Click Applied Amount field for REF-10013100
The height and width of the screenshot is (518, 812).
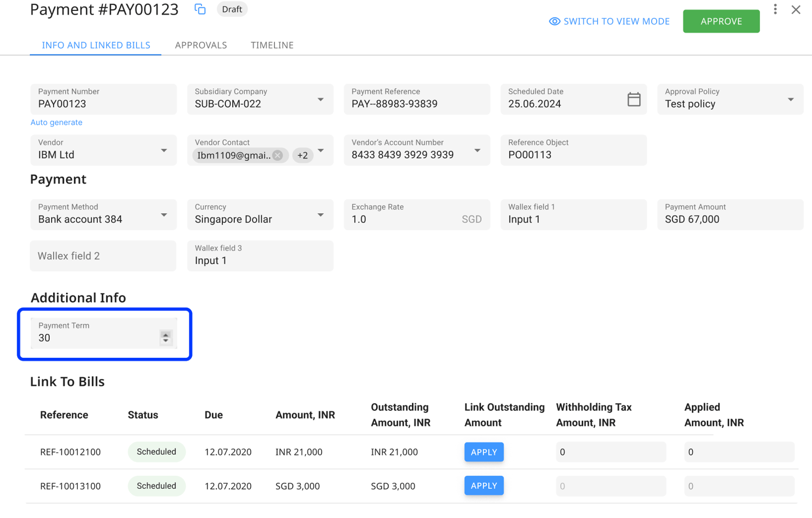click(x=739, y=486)
